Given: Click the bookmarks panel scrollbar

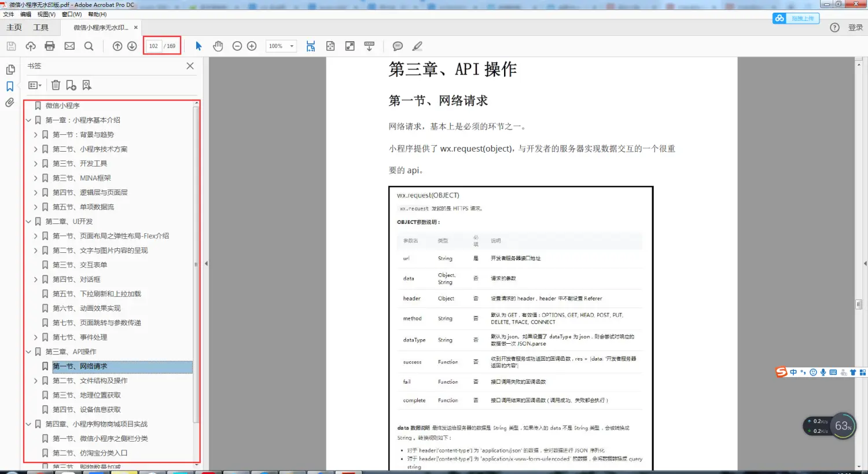Looking at the screenshot, I should (196, 264).
